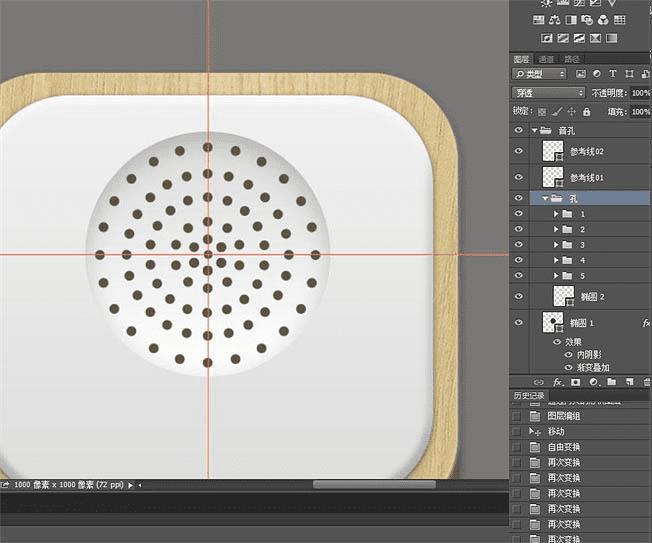Open the blend mode dropdown 穿透
The height and width of the screenshot is (543, 652).
[x=547, y=93]
